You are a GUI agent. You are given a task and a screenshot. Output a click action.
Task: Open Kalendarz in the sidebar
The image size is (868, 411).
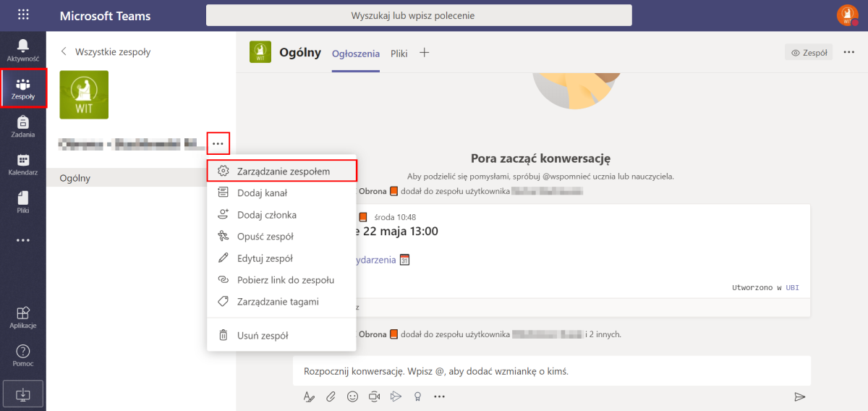pos(23,164)
